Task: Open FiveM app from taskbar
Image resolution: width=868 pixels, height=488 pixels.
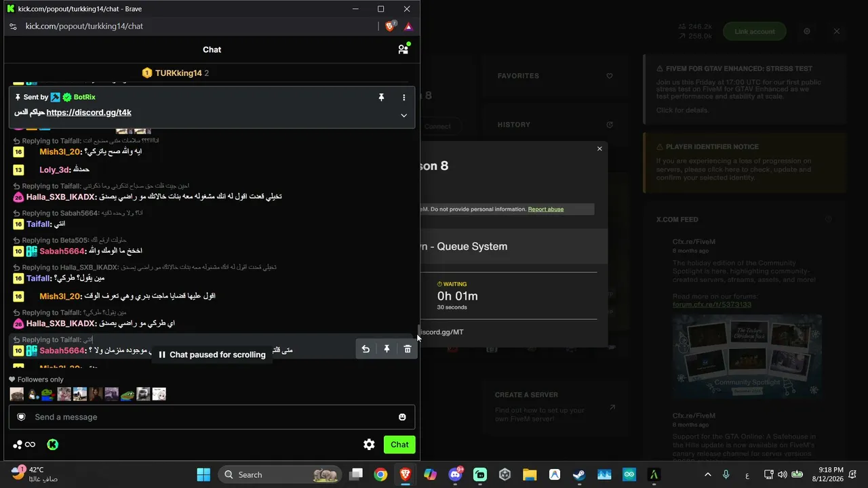Action: (x=654, y=474)
